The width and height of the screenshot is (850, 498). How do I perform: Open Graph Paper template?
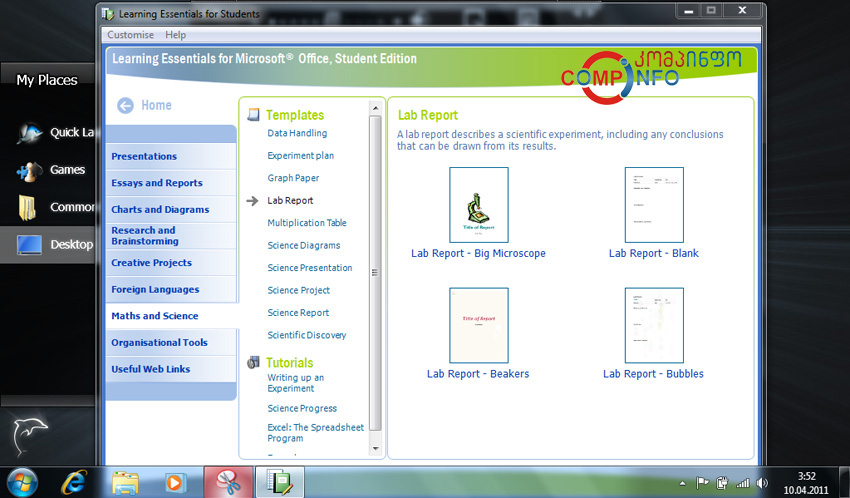pyautogui.click(x=293, y=178)
